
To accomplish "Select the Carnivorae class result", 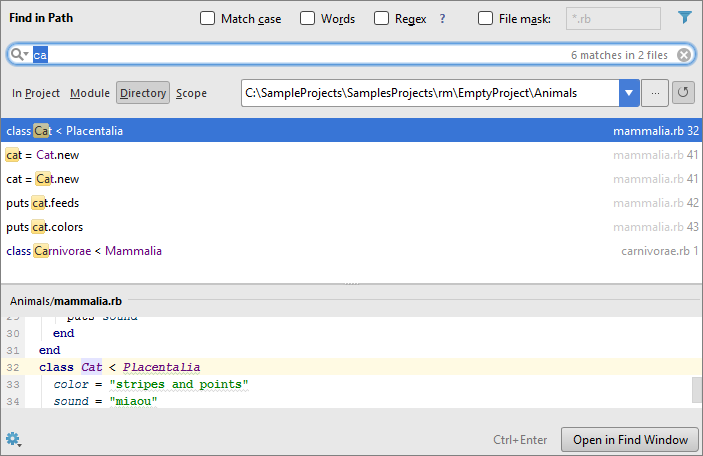I will click(x=84, y=251).
